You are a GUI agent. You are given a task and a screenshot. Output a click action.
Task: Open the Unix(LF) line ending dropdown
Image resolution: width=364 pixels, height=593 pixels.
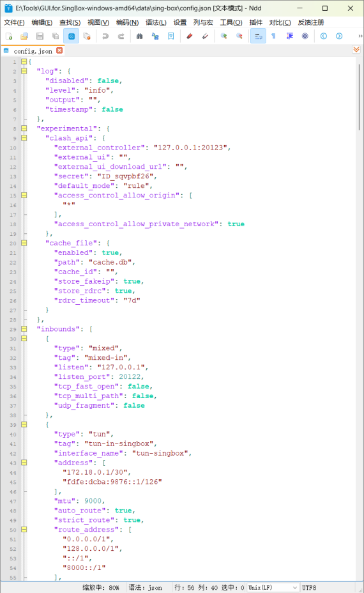(273, 587)
